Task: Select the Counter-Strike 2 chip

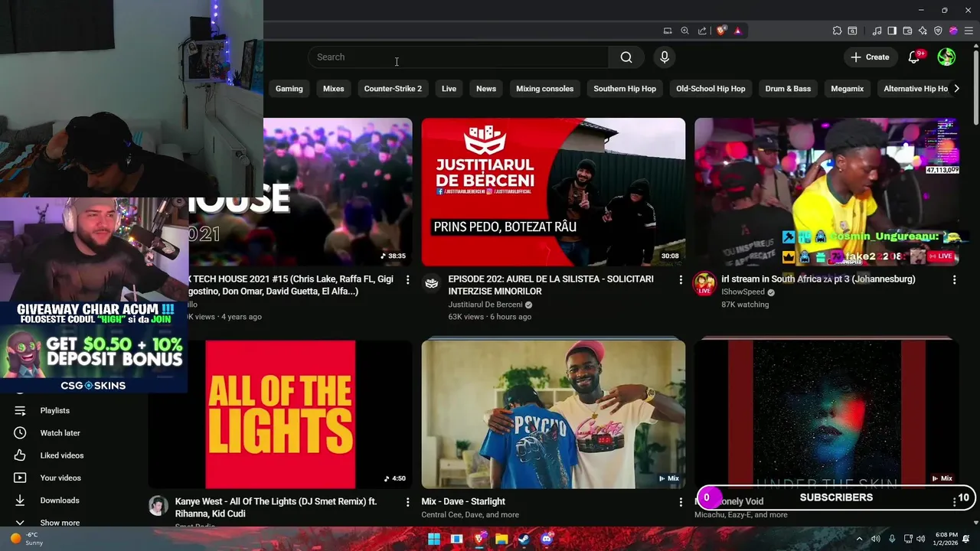Action: 393,89
